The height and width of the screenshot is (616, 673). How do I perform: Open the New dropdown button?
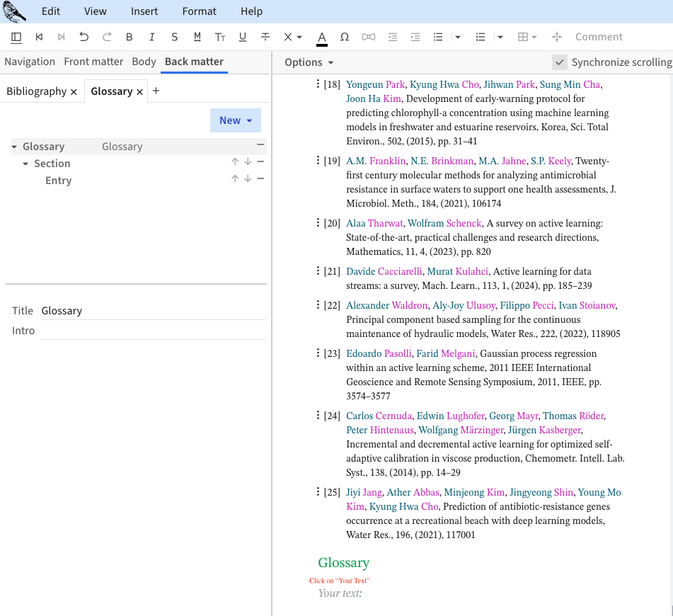pyautogui.click(x=235, y=120)
